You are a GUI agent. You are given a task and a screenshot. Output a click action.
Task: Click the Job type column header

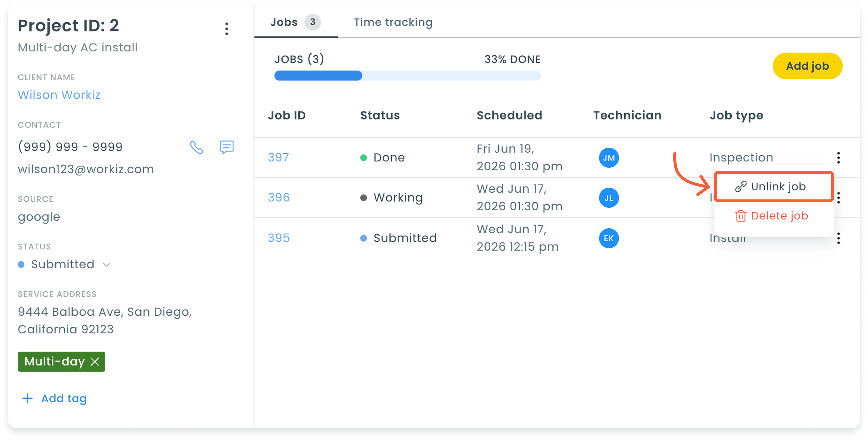coord(736,116)
